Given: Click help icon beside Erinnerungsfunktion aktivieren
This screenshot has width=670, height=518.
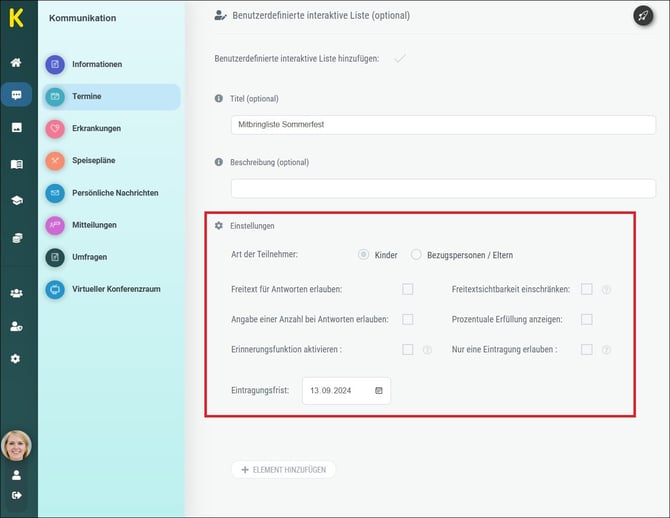Looking at the screenshot, I should [427, 350].
